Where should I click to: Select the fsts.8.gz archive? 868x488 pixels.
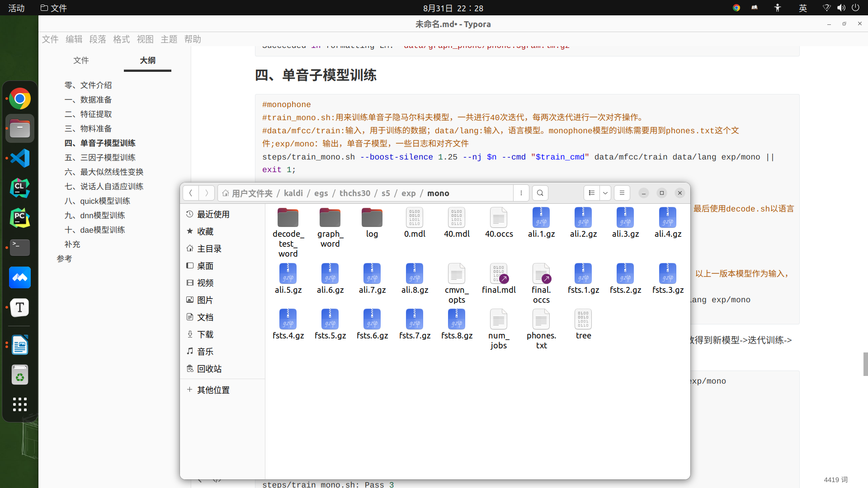point(457,324)
